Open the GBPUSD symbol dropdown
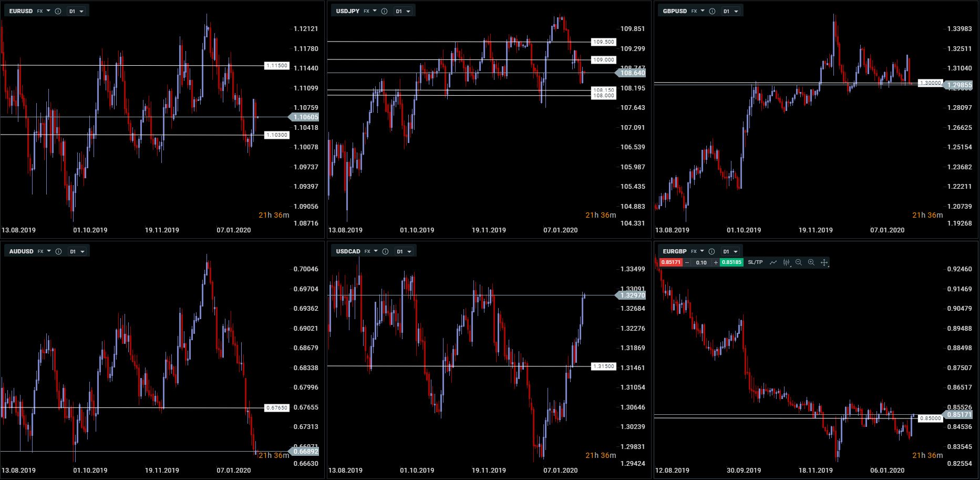This screenshot has height=480, width=980. coord(703,11)
